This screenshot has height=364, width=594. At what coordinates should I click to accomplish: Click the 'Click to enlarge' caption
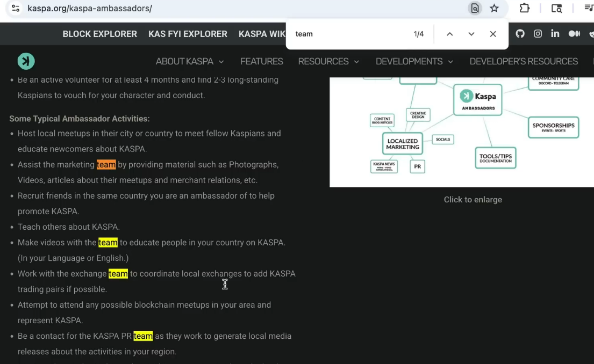[473, 199]
